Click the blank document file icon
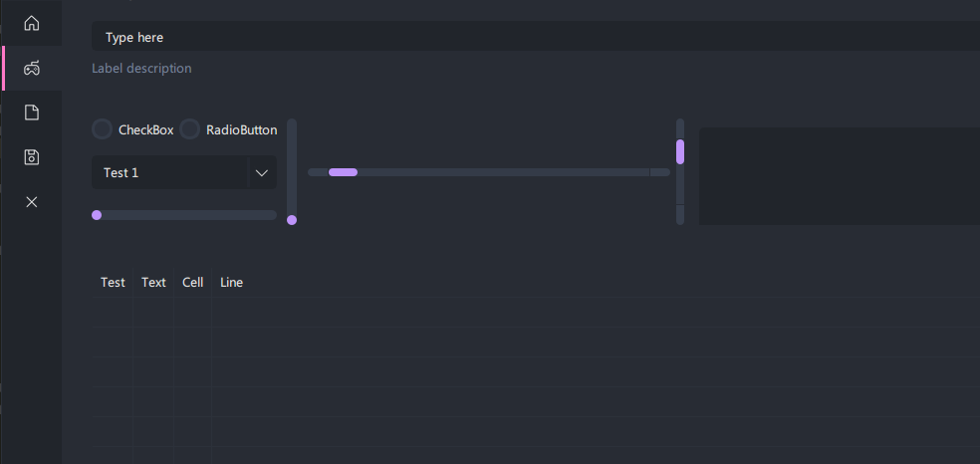This screenshot has height=464, width=980. pyautogui.click(x=32, y=113)
